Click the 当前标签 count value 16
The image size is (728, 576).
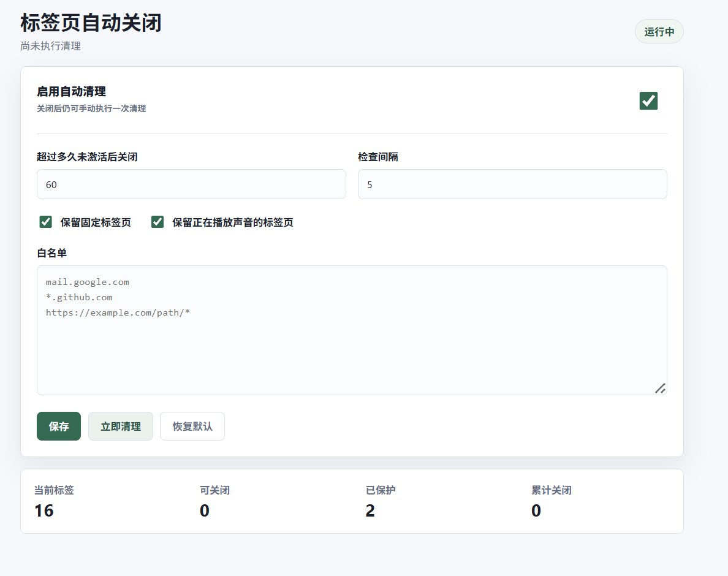point(44,510)
